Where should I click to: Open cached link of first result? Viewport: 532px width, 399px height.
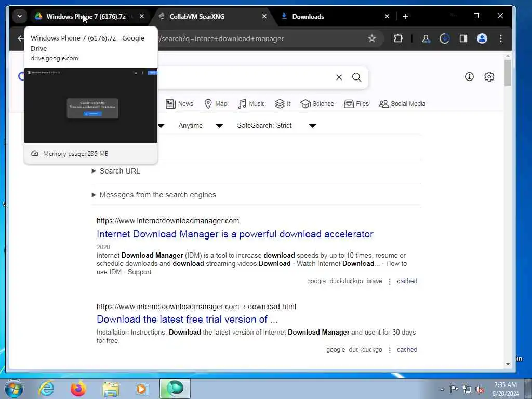click(407, 281)
